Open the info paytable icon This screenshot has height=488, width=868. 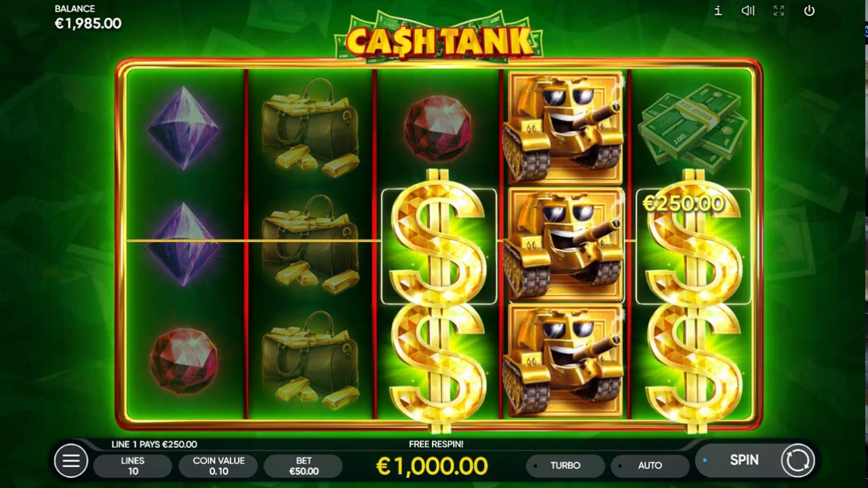pos(718,11)
